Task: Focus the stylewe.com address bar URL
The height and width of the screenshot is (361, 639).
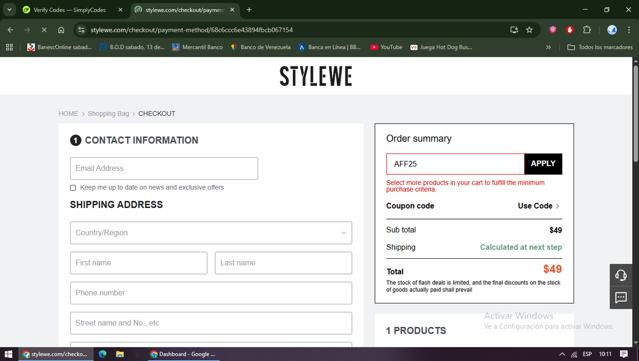Action: coord(192,30)
